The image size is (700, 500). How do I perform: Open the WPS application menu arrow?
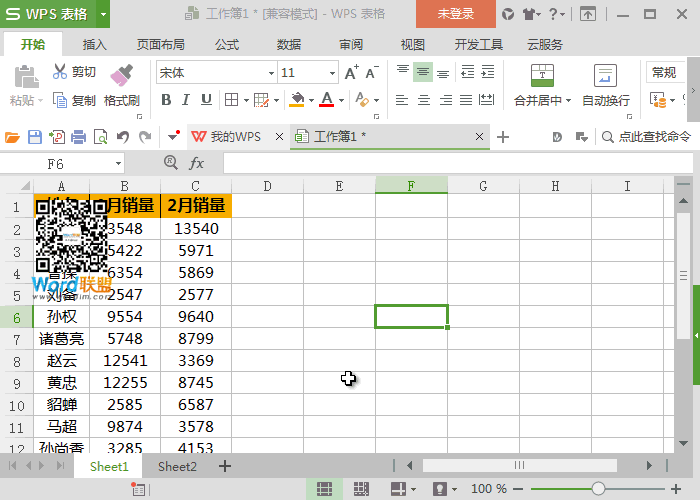point(103,14)
